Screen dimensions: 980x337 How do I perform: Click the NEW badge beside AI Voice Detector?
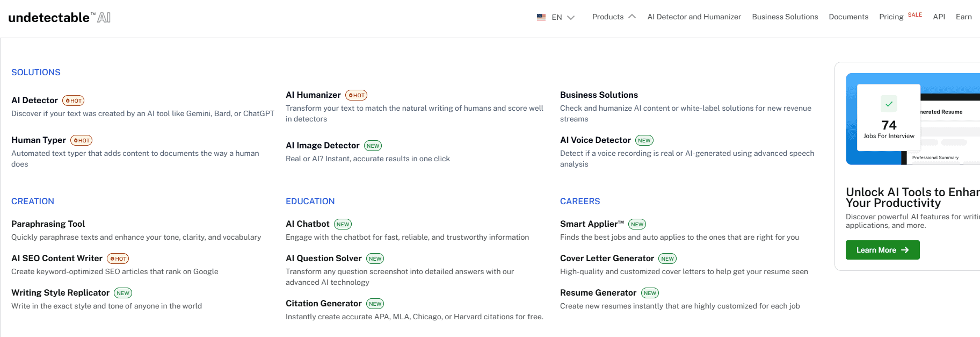[644, 140]
